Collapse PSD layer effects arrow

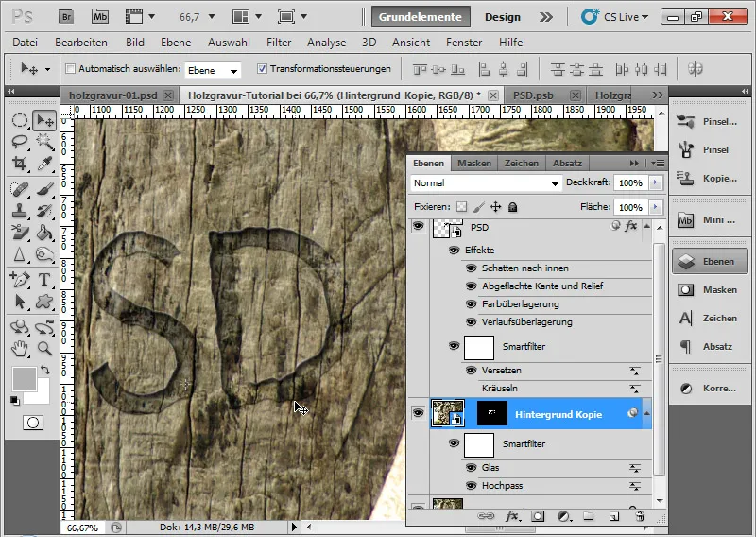coord(647,226)
